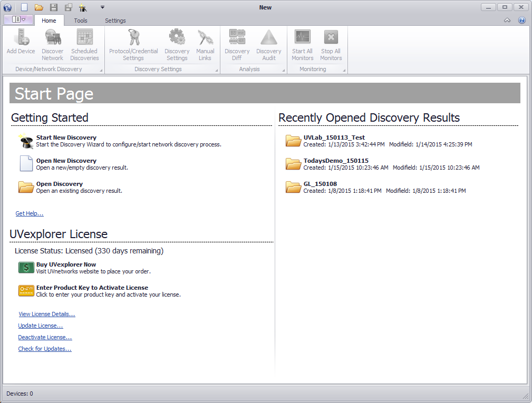
Task: Collapse the ribbon using the chevron
Action: (507, 20)
